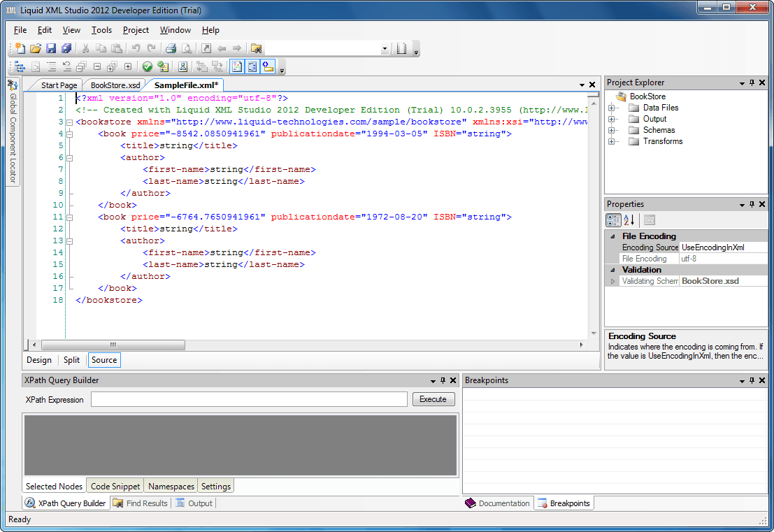Screen dimensions: 774x532
Task: Click the Execute button
Action: pyautogui.click(x=433, y=399)
